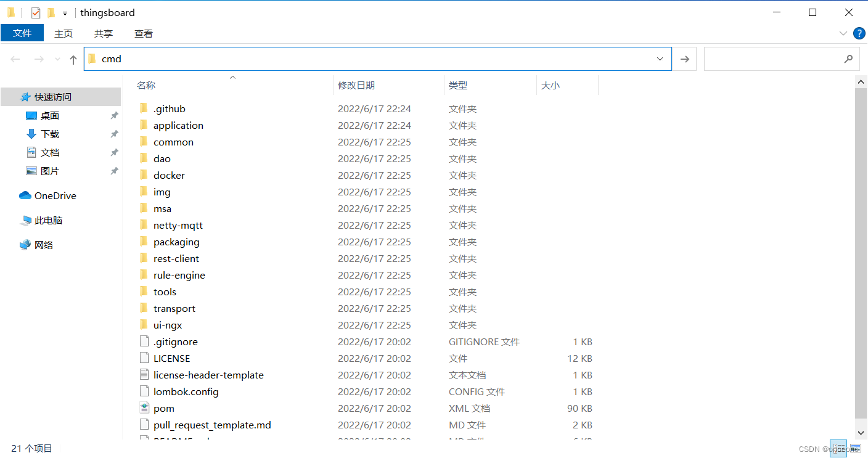Click the CONFIG 文件 type cell
This screenshot has height=458, width=868.
tap(477, 391)
